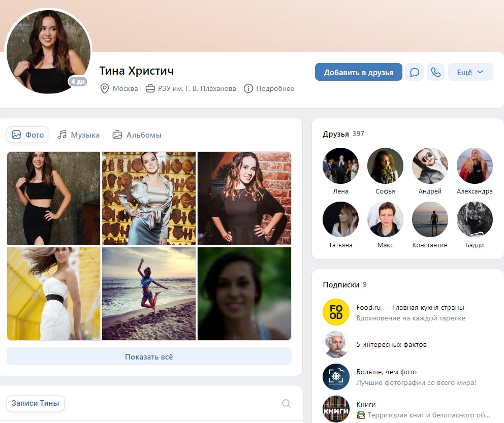Screen dimensions: 504x423
Task: Click the location pin icon near Москва
Action: 105,89
